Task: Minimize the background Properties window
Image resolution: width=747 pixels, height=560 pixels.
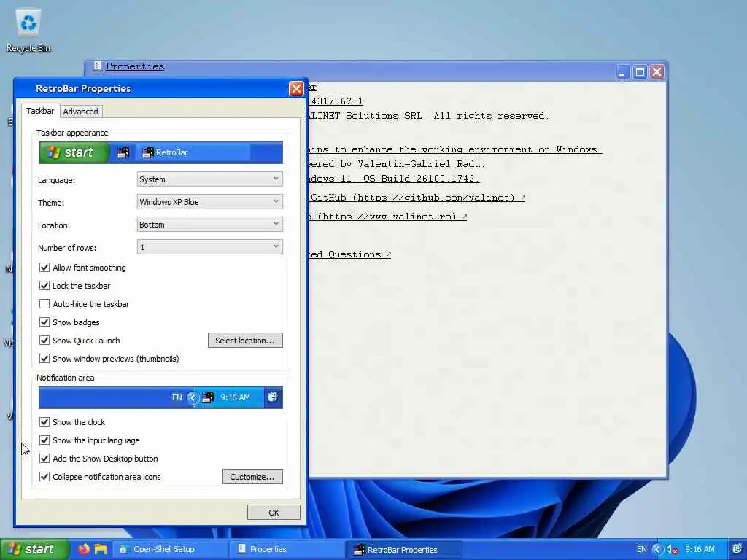Action: 622,72
